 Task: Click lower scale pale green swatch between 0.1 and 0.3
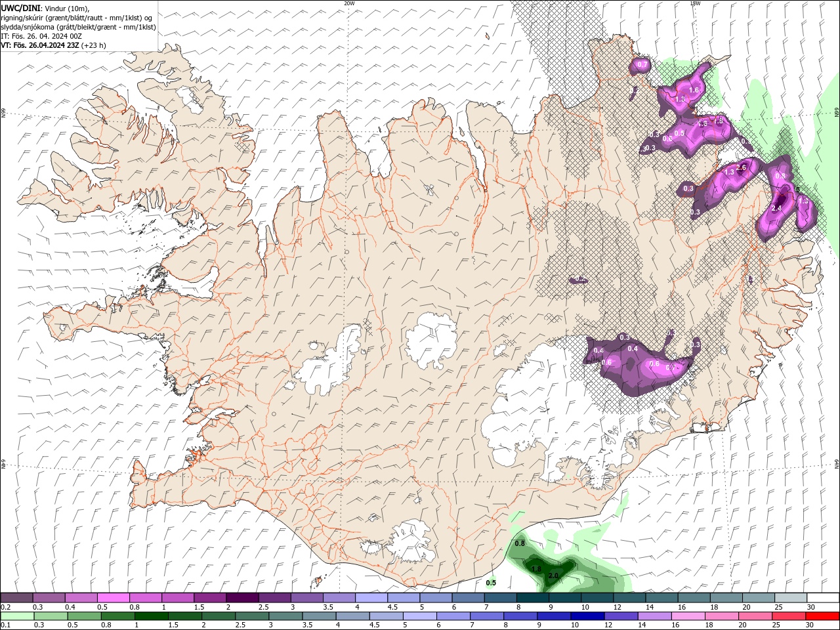coord(16,616)
